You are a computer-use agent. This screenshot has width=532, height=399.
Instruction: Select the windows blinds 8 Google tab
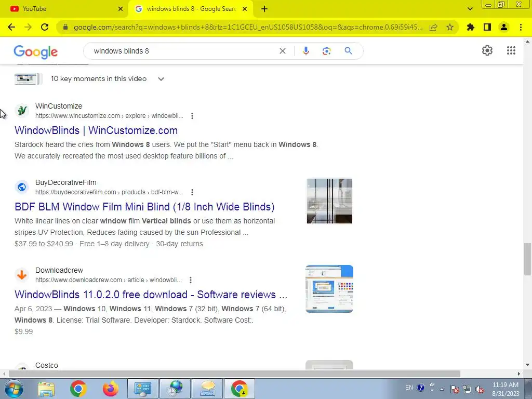click(191, 9)
